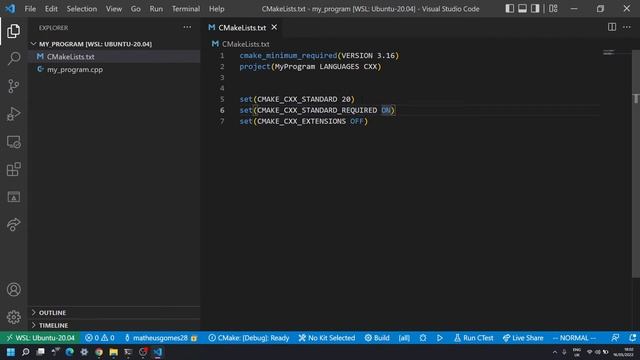Toggle the bottom panel layout button
The height and width of the screenshot is (360, 640).
[x=522, y=9]
